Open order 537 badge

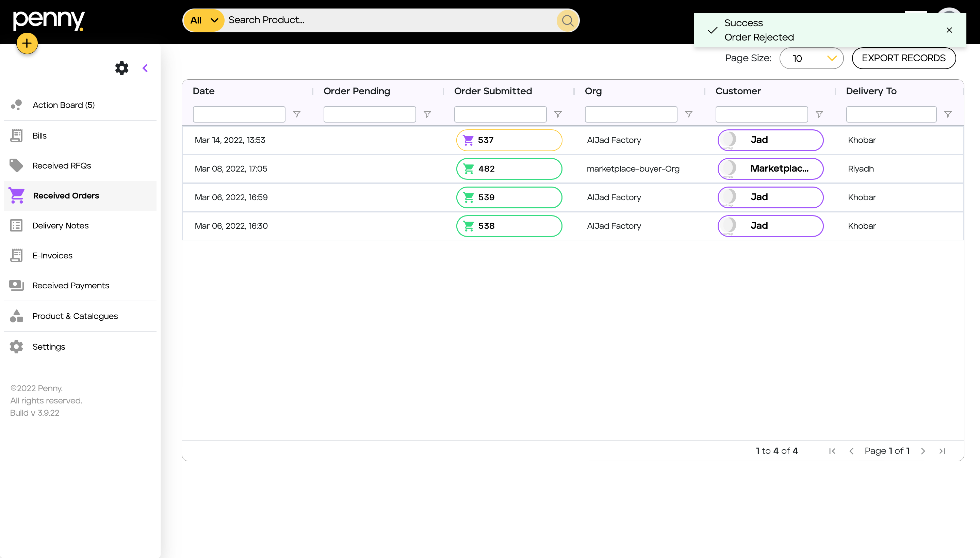click(x=509, y=140)
